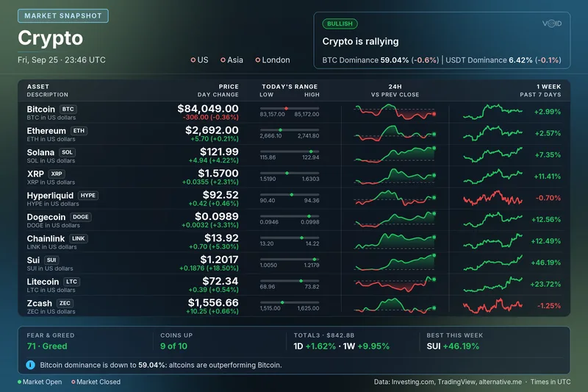
Task: Click USDT Dominance 6.42% figure
Action: pos(520,60)
